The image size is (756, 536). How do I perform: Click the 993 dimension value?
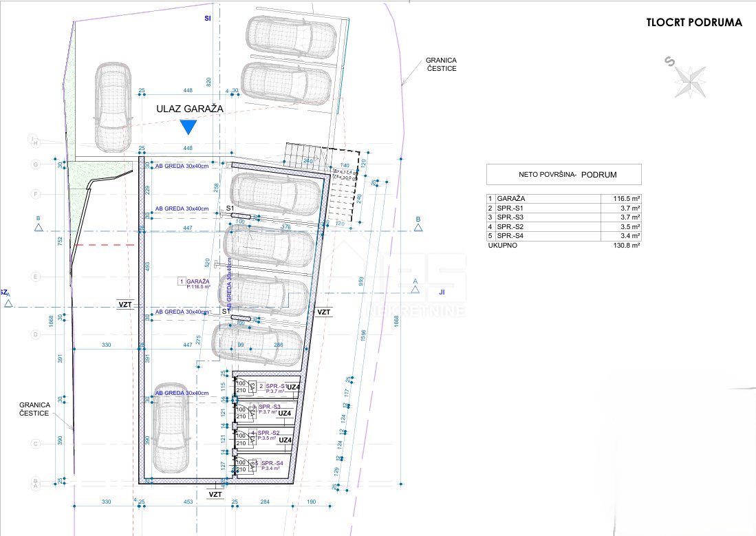click(x=361, y=281)
